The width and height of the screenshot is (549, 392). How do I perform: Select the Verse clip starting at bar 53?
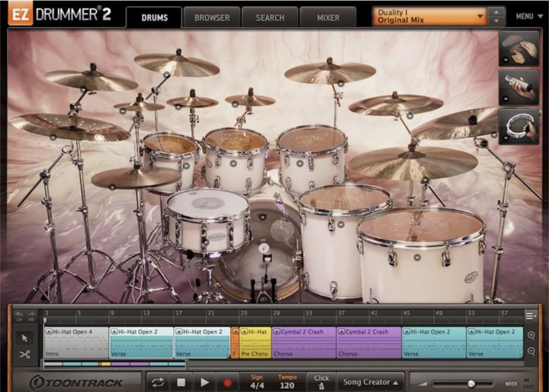495,343
